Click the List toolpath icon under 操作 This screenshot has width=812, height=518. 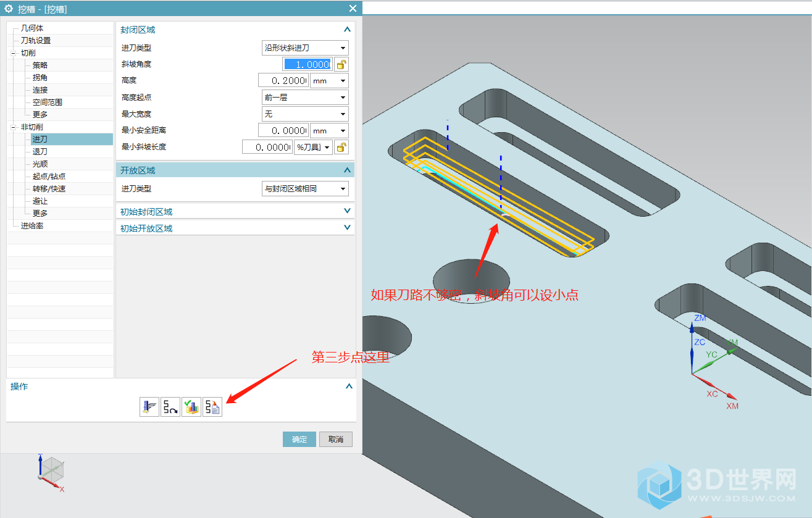point(212,407)
